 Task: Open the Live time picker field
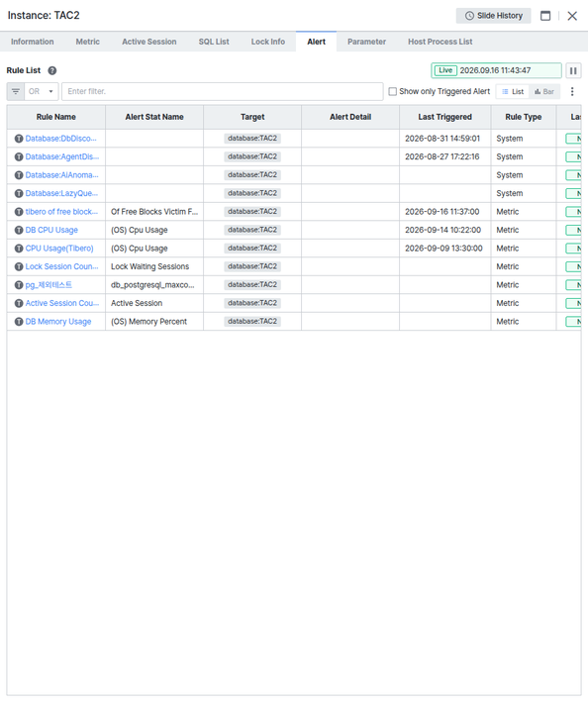[x=496, y=70]
